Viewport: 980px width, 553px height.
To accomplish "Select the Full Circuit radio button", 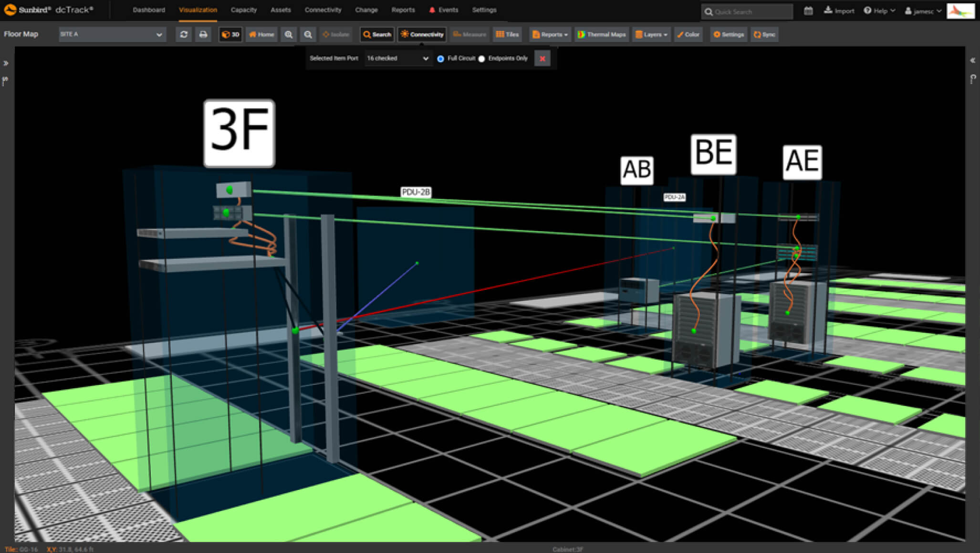I will [x=440, y=59].
